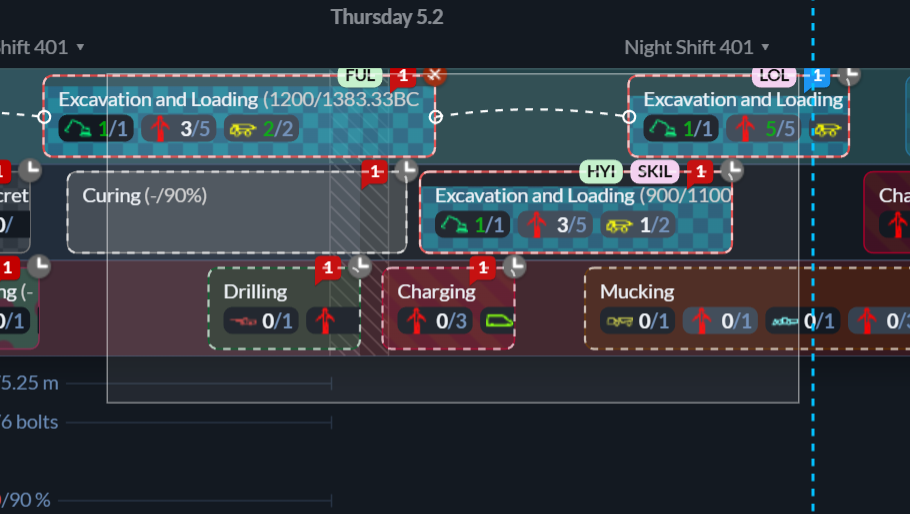Open red comment flag next to SKIL tag

pos(700,173)
